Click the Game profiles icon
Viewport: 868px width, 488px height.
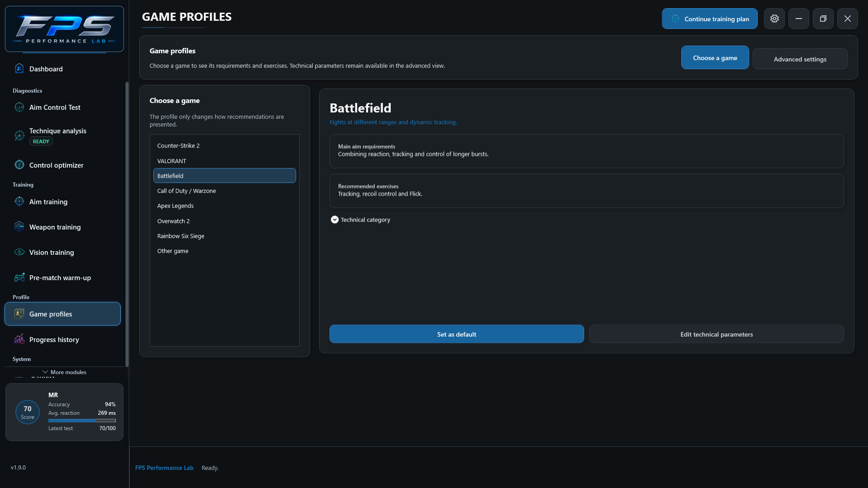19,314
